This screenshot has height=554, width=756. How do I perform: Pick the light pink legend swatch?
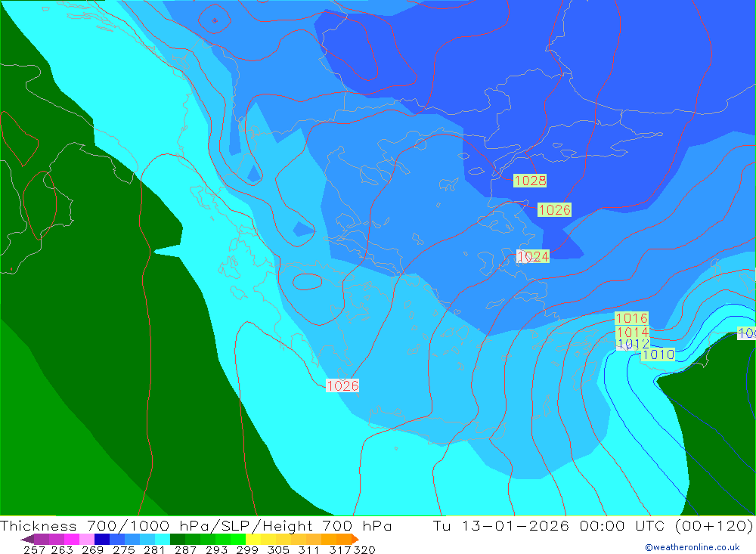coord(87,539)
